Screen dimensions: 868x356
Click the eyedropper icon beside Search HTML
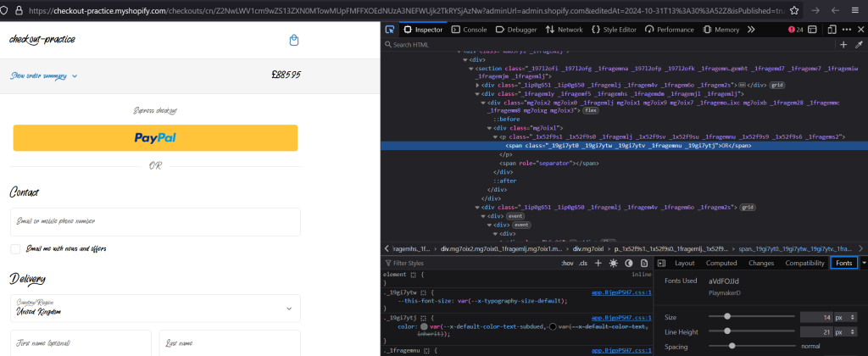(859, 45)
